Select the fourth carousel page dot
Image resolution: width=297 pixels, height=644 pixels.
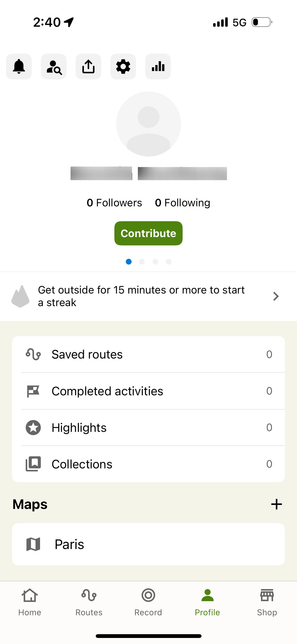[169, 262]
